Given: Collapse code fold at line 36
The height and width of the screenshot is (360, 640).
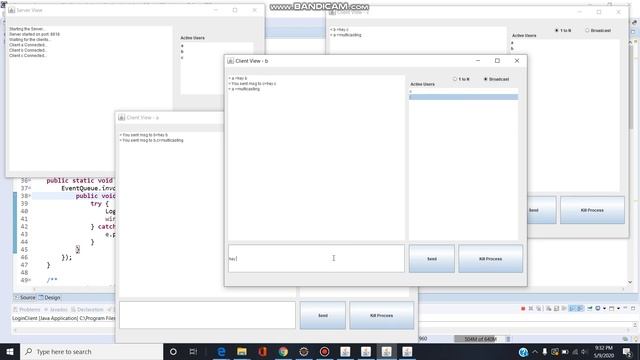Looking at the screenshot, I should click(29, 181).
